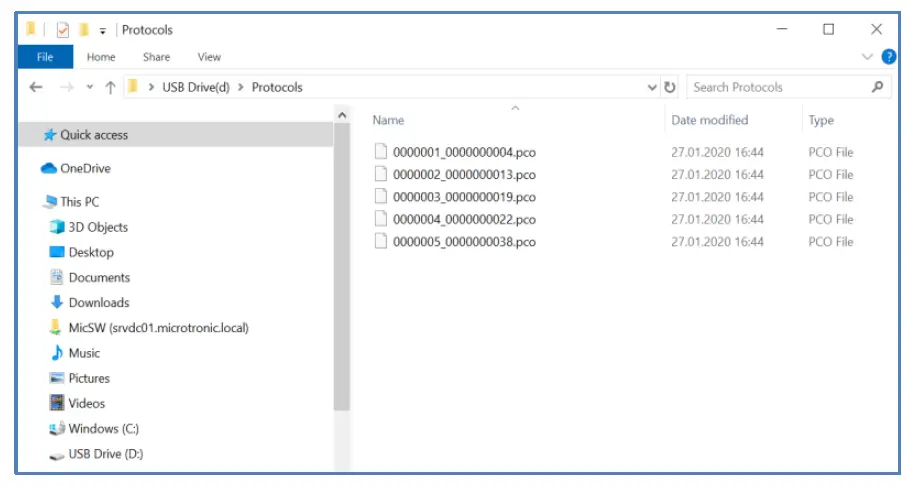Click the Pictures photo icon in the sidebar
Image resolution: width=907 pixels, height=487 pixels.
point(57,378)
